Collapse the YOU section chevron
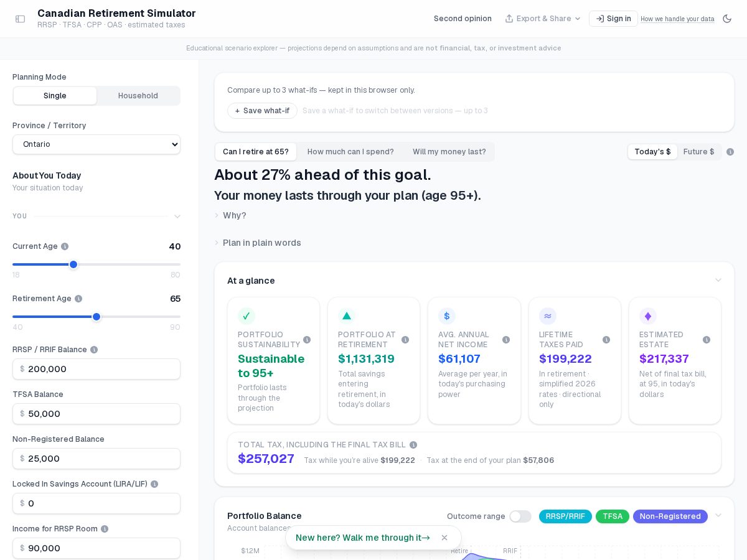The width and height of the screenshot is (747, 560). coord(177,217)
